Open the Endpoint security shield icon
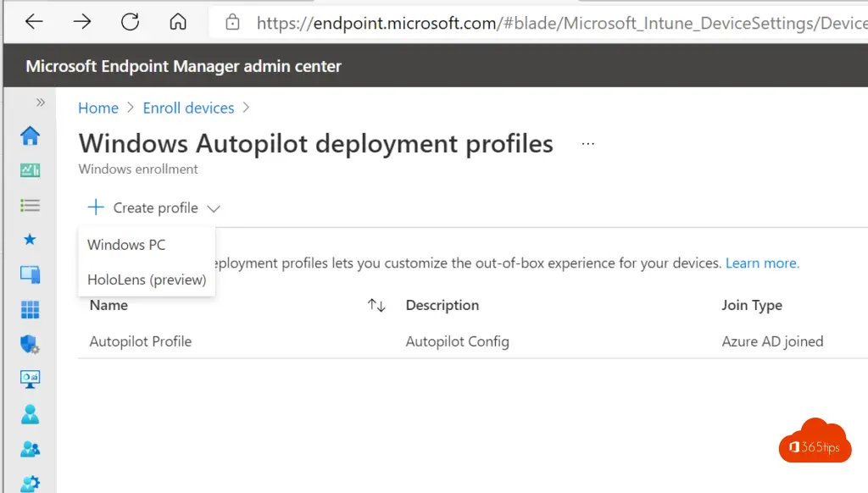The image size is (868, 493). click(x=30, y=344)
